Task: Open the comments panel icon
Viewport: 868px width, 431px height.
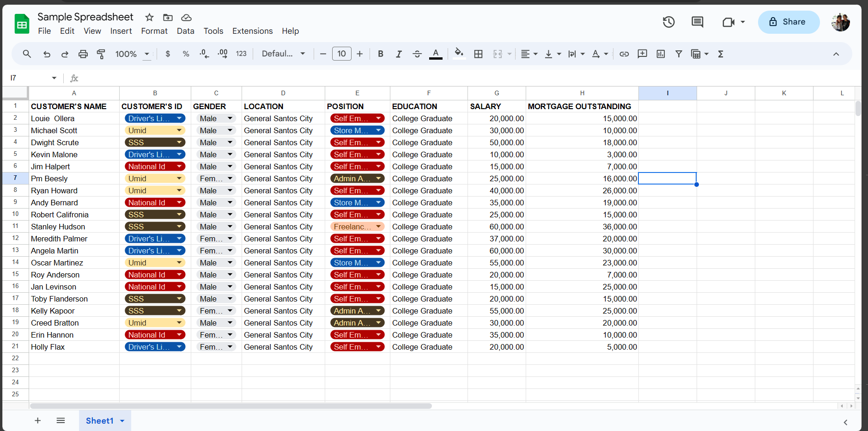Action: coord(697,22)
